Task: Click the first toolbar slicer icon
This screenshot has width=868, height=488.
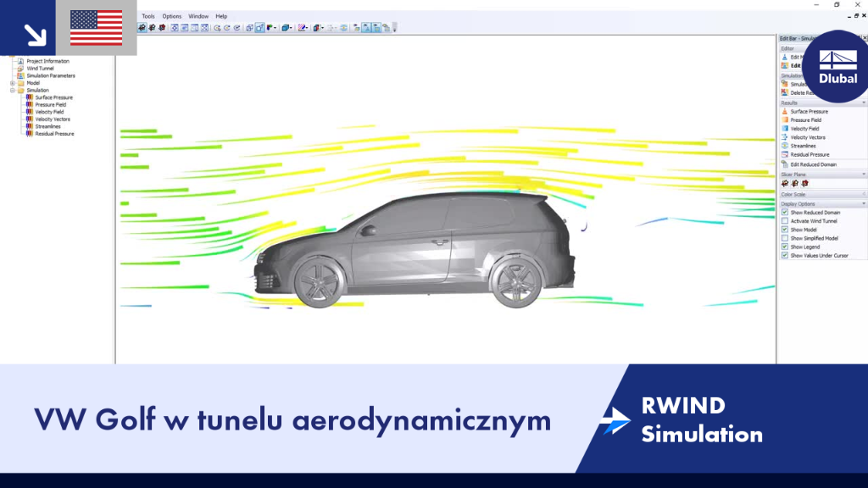Action: (142, 28)
